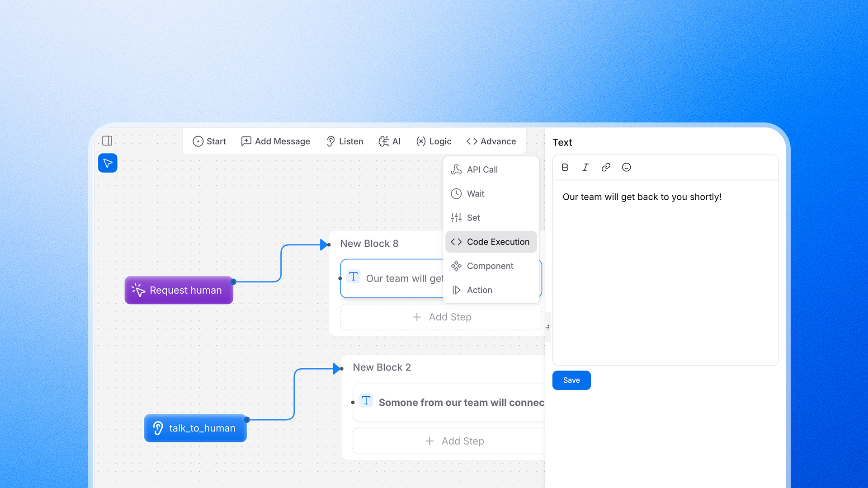Select the Logic tool
This screenshot has height=488, width=868.
pos(434,141)
